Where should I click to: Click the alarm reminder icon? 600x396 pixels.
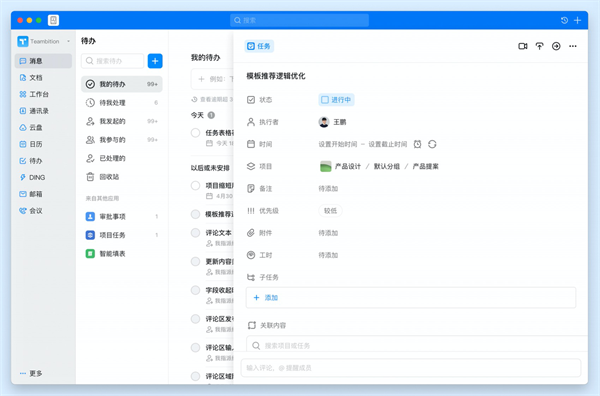coord(417,144)
